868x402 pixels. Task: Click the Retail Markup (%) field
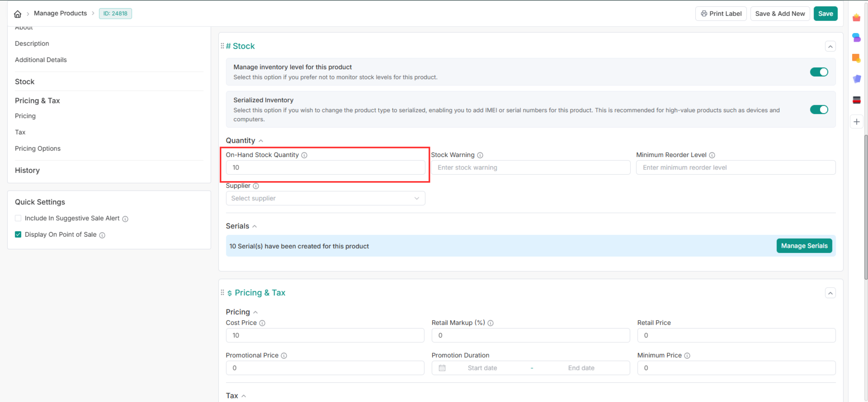coord(531,335)
